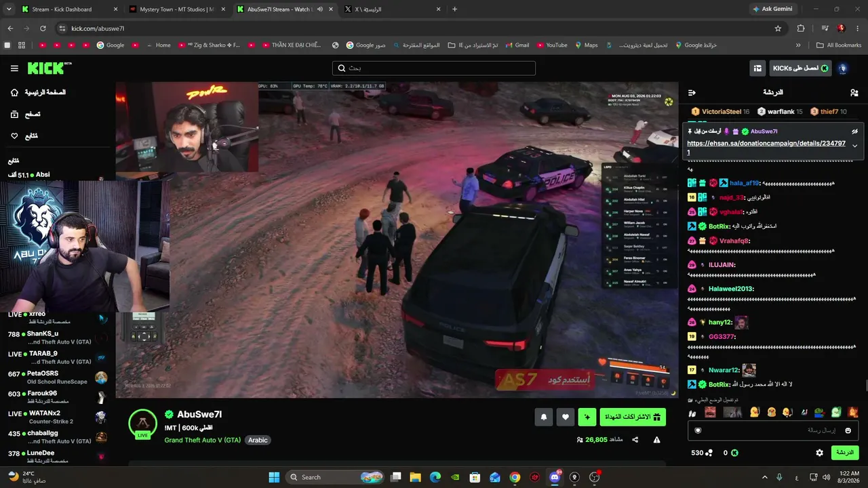The width and height of the screenshot is (868, 488).
Task: Switch to the Mystery Town - MT Studios tab
Action: pyautogui.click(x=176, y=9)
